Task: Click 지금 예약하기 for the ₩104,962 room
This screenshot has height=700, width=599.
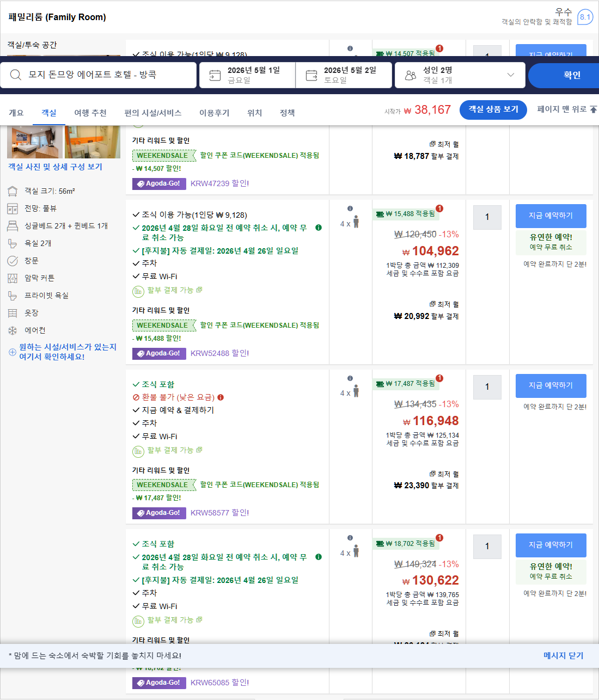Action: click(x=551, y=216)
